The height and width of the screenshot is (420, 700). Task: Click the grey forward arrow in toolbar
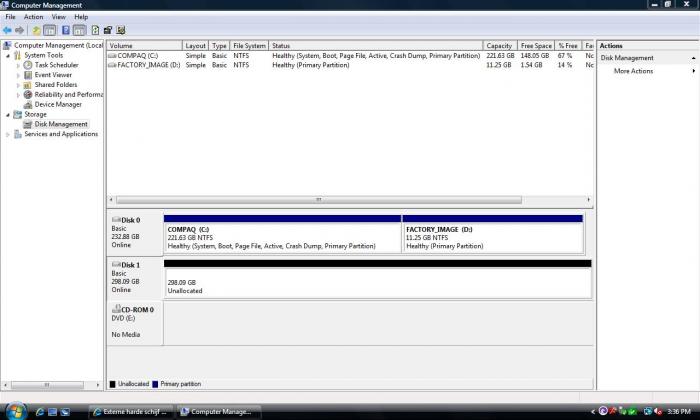point(19,30)
